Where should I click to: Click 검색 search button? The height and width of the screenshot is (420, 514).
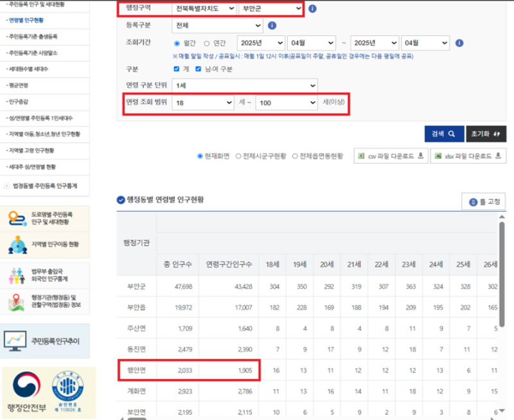(444, 134)
